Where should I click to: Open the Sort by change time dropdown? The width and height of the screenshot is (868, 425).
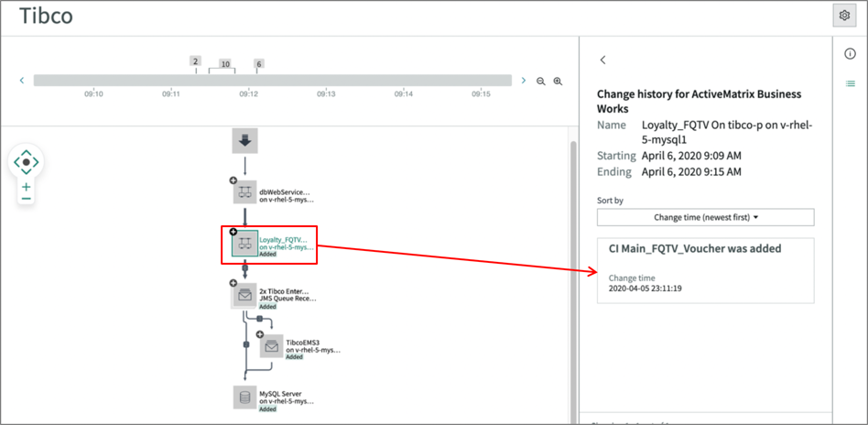(x=705, y=217)
